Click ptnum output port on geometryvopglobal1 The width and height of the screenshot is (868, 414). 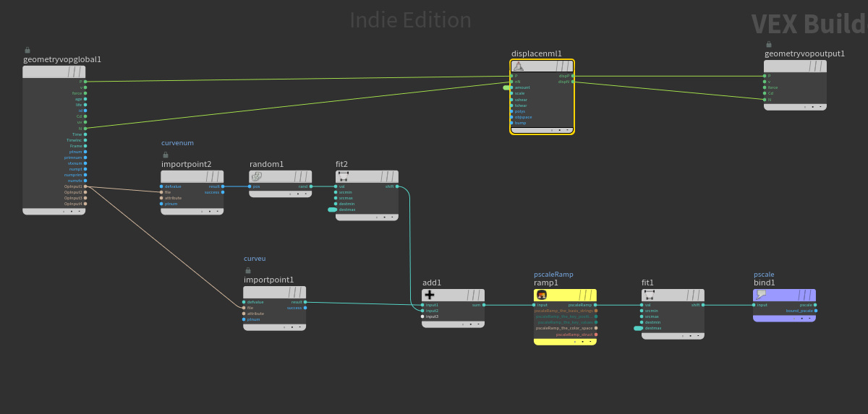(85, 152)
